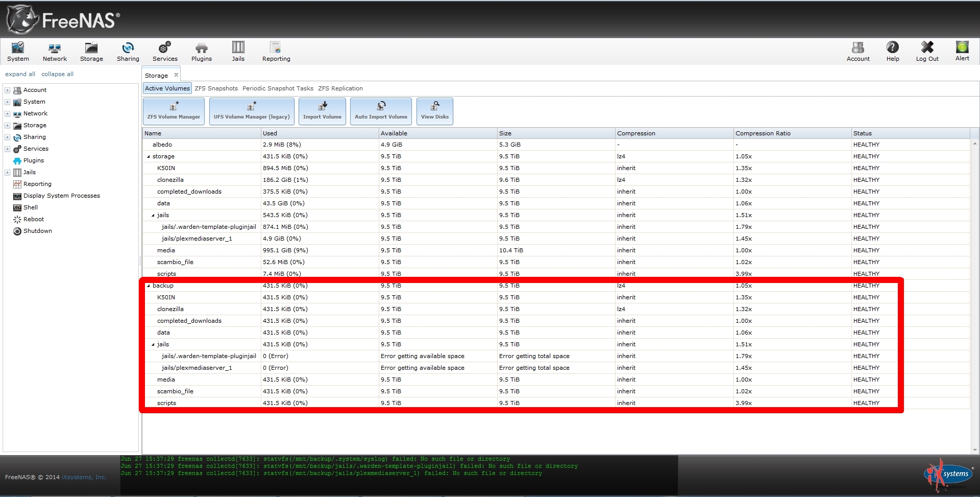980x497 pixels.
Task: Open Reporting from the sidebar tree
Action: [37, 184]
